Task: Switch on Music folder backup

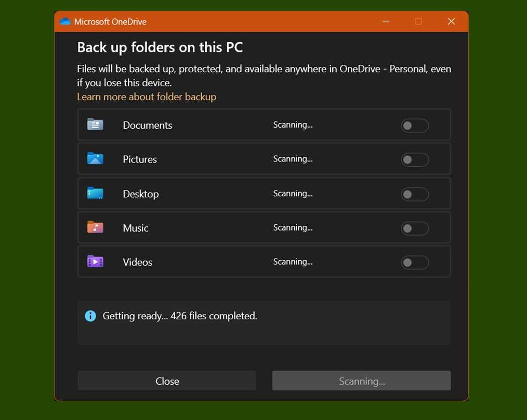Action: coord(415,228)
